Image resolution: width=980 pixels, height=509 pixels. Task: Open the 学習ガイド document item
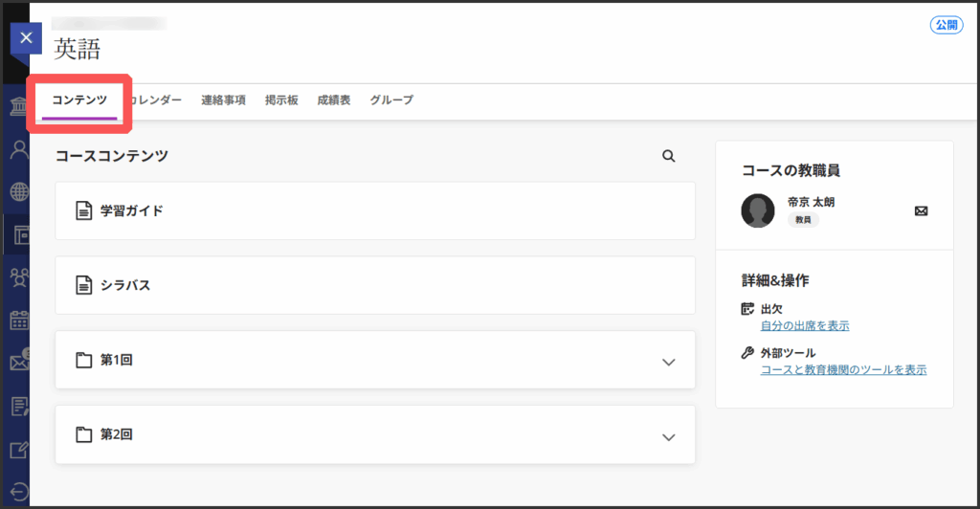click(x=131, y=210)
